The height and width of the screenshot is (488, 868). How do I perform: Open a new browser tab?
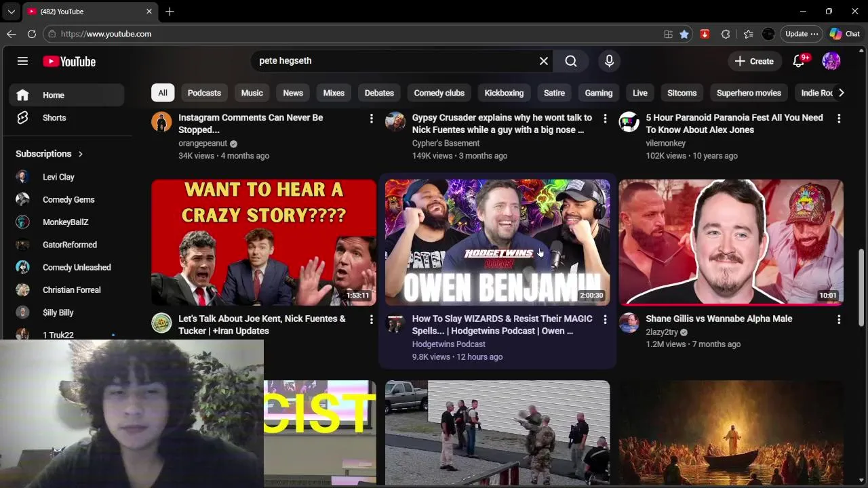[170, 12]
